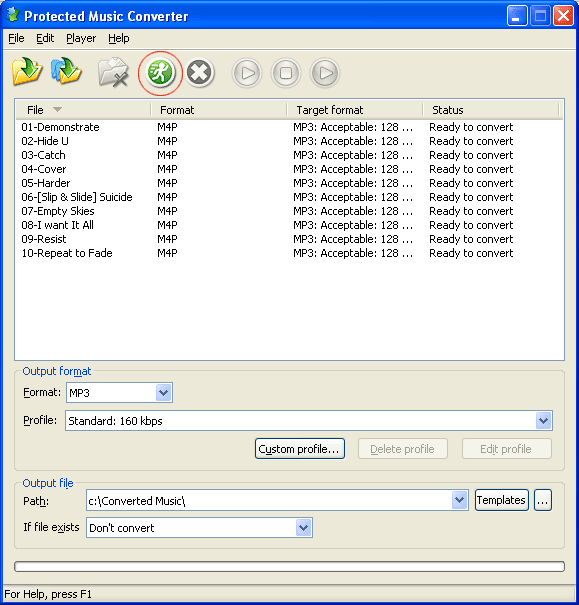This screenshot has height=605, width=579.
Task: Select the 03-Catch file row
Action: click(289, 155)
